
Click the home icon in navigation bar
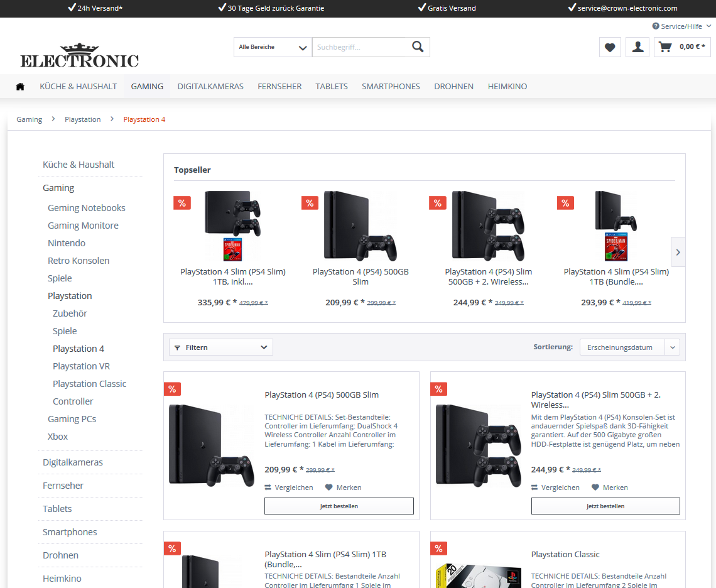[20, 86]
